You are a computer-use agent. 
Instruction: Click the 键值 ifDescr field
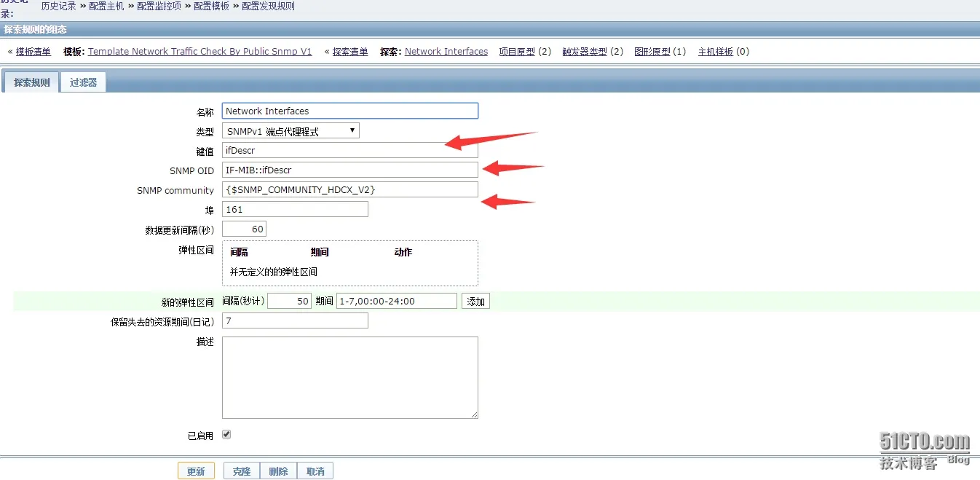click(x=350, y=150)
